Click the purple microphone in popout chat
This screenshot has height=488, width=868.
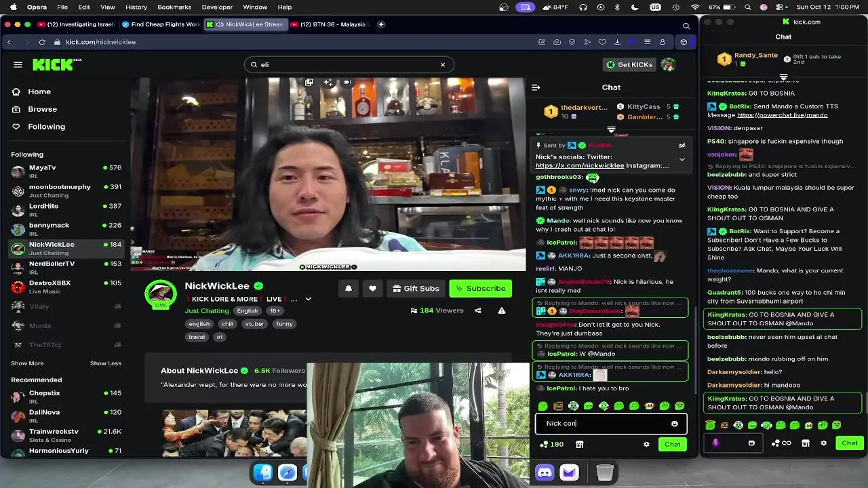[x=715, y=443]
